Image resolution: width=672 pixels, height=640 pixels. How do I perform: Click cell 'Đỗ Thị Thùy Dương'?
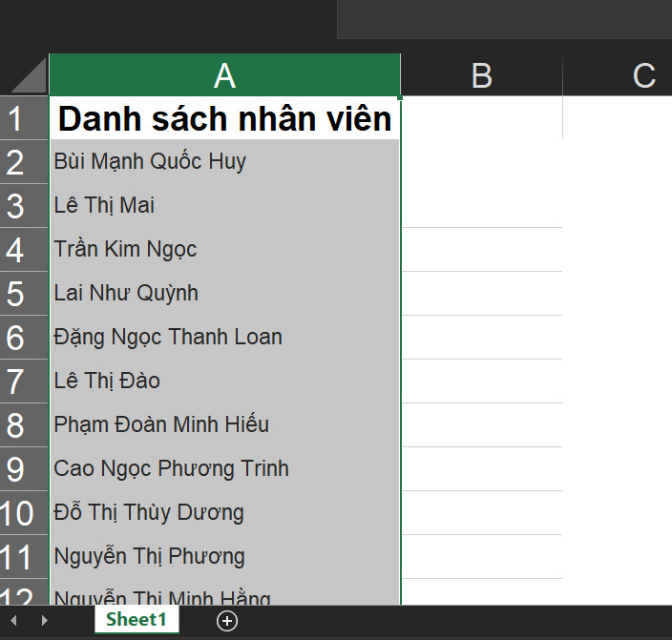point(225,513)
